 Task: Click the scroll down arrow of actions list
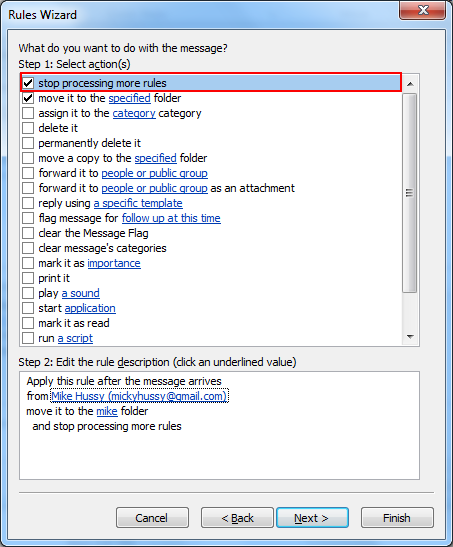tap(410, 337)
